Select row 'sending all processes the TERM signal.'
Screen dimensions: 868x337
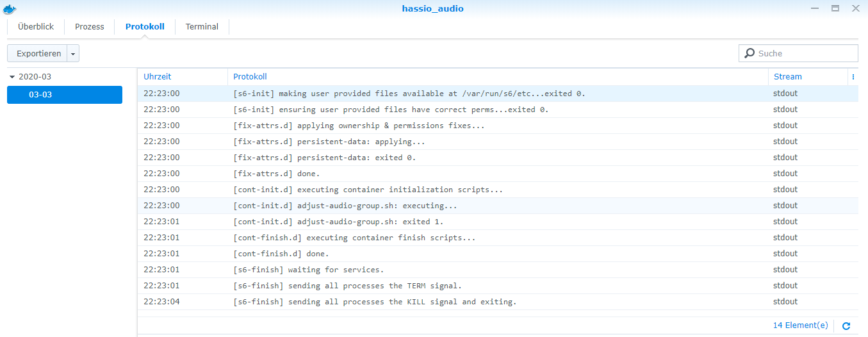pos(498,286)
